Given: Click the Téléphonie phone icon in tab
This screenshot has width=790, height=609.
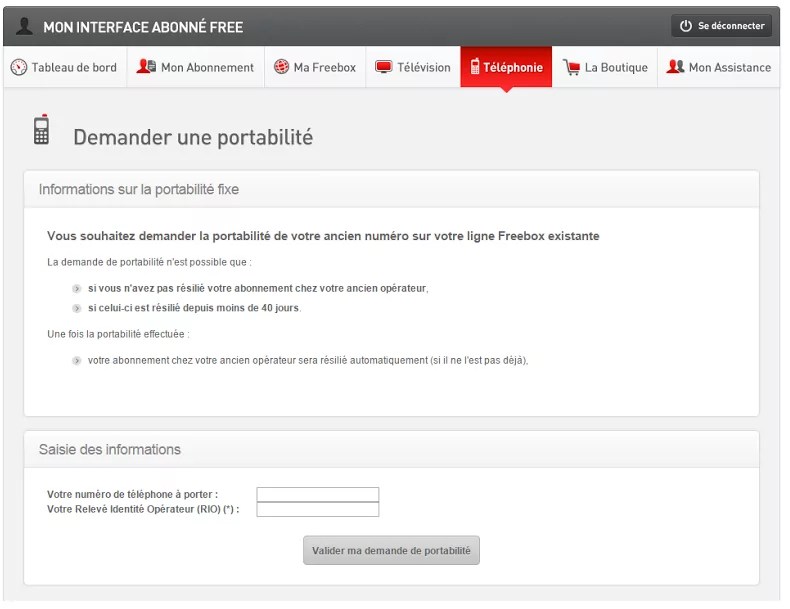Looking at the screenshot, I should pos(475,66).
